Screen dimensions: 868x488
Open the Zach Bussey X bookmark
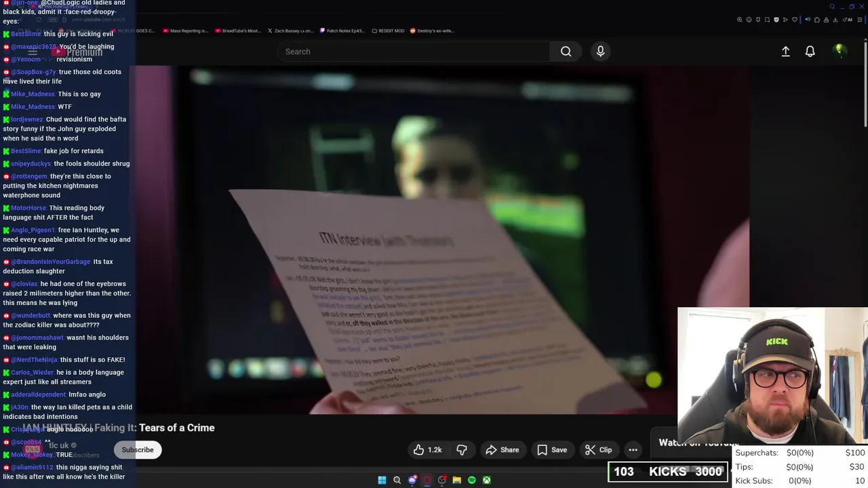tap(290, 30)
